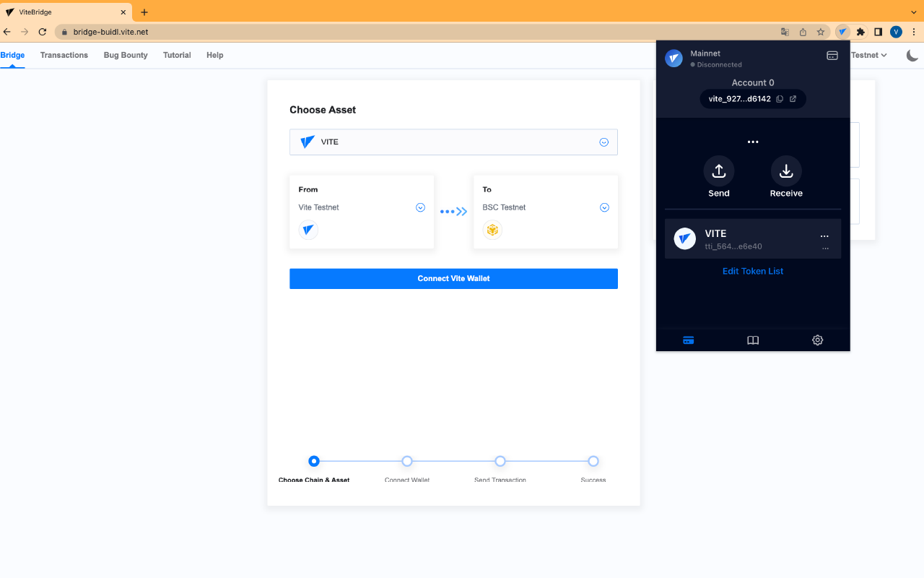Click the Connect Wallet step circle
924x578 pixels.
tap(407, 461)
